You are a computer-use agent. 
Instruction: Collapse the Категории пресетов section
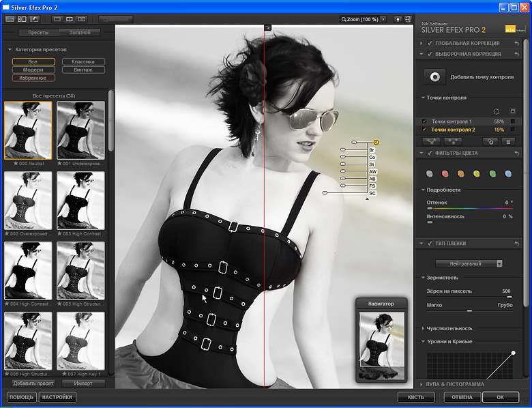[10, 50]
